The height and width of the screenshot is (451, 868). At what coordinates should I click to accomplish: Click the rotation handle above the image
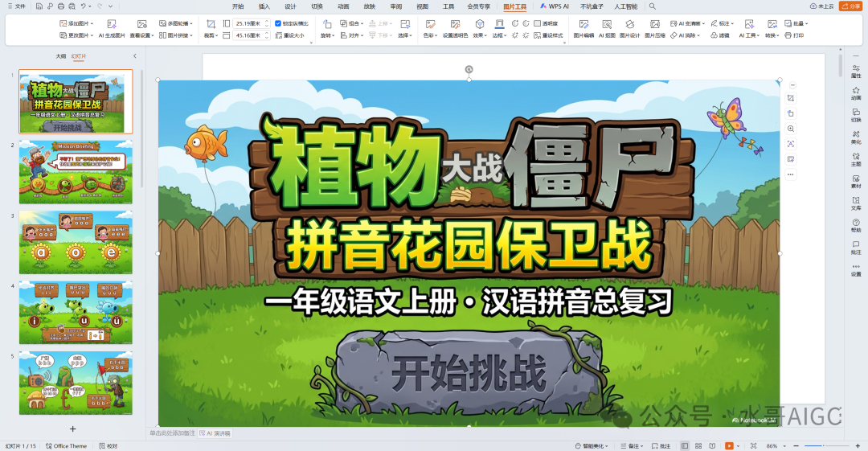tap(469, 69)
